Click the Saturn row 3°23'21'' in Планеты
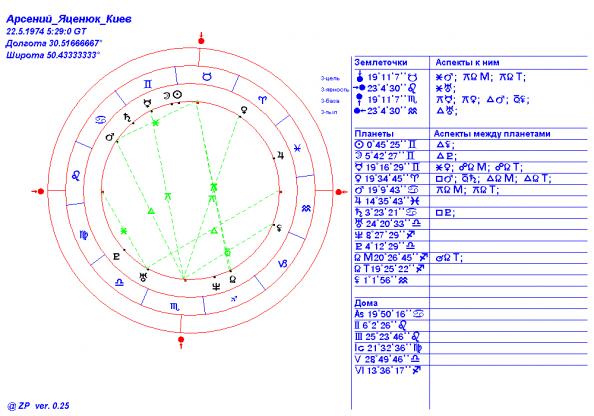Image resolution: width=594 pixels, height=416 pixels. tap(386, 213)
